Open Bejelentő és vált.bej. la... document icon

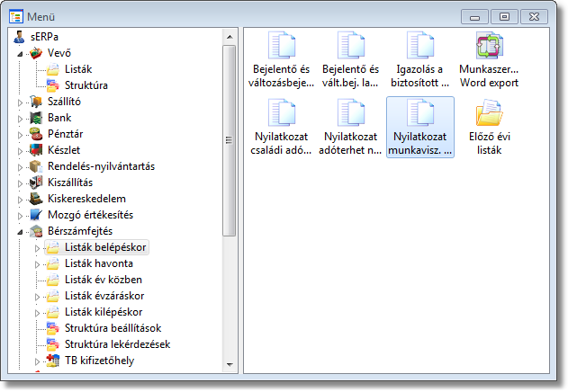pos(351,46)
